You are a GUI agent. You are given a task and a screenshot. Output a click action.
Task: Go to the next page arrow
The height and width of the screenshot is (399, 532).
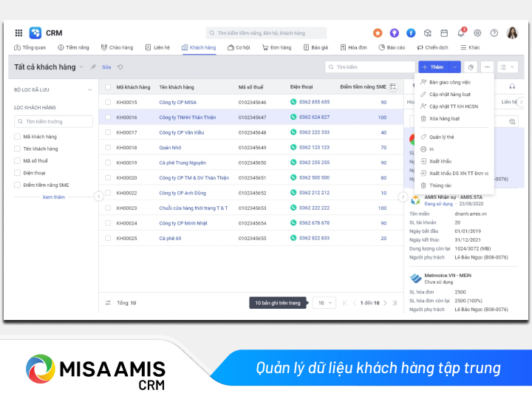click(x=385, y=303)
